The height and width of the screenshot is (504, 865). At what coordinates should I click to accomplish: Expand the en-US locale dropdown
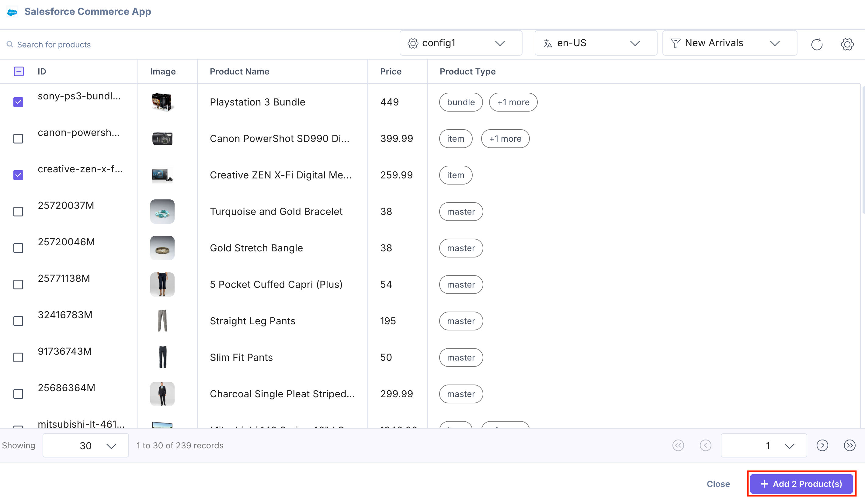coord(596,43)
